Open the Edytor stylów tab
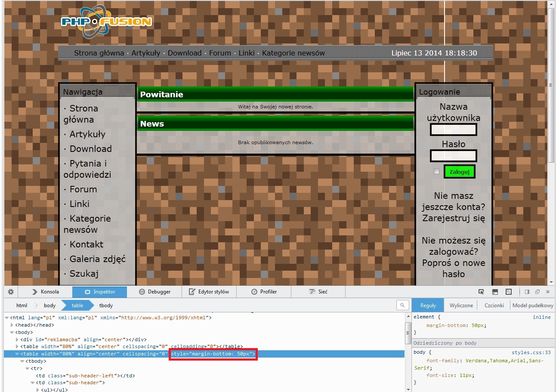The height and width of the screenshot is (392, 556). pyautogui.click(x=209, y=292)
